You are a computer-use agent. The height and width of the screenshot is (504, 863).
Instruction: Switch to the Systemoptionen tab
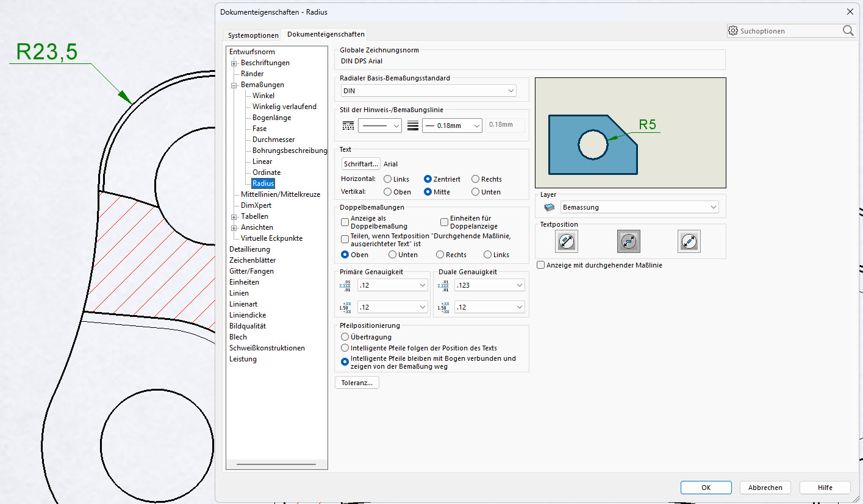pos(253,35)
